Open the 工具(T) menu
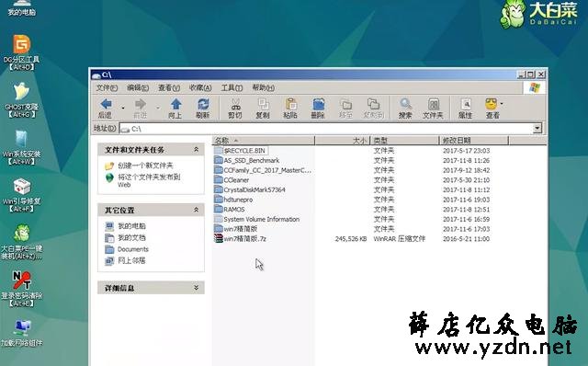Viewport: 588px width, 366px height. (x=232, y=88)
